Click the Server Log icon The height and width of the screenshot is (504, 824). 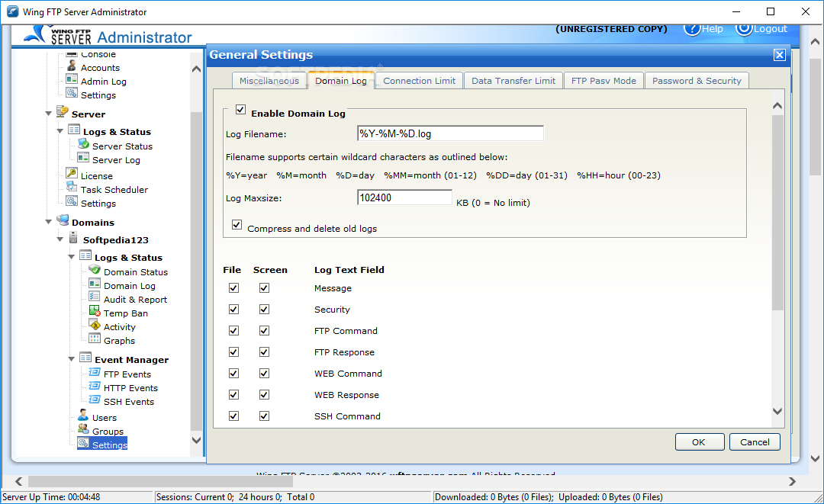pos(83,158)
